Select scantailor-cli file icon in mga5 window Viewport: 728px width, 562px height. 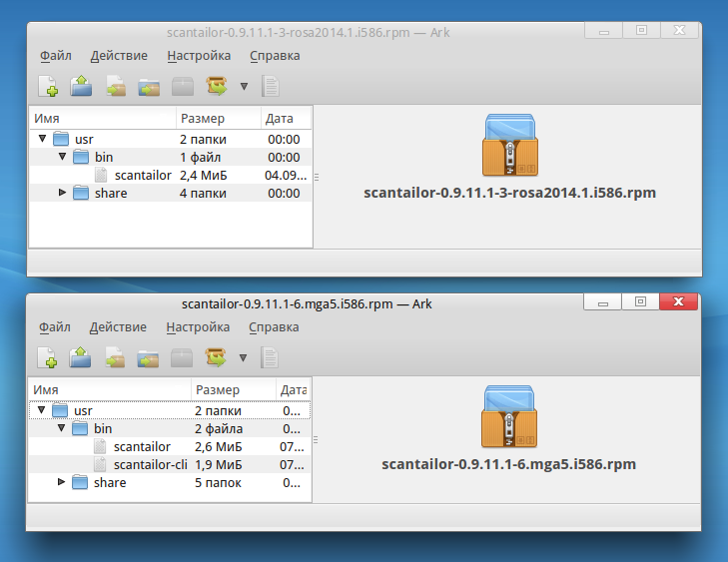click(100, 464)
